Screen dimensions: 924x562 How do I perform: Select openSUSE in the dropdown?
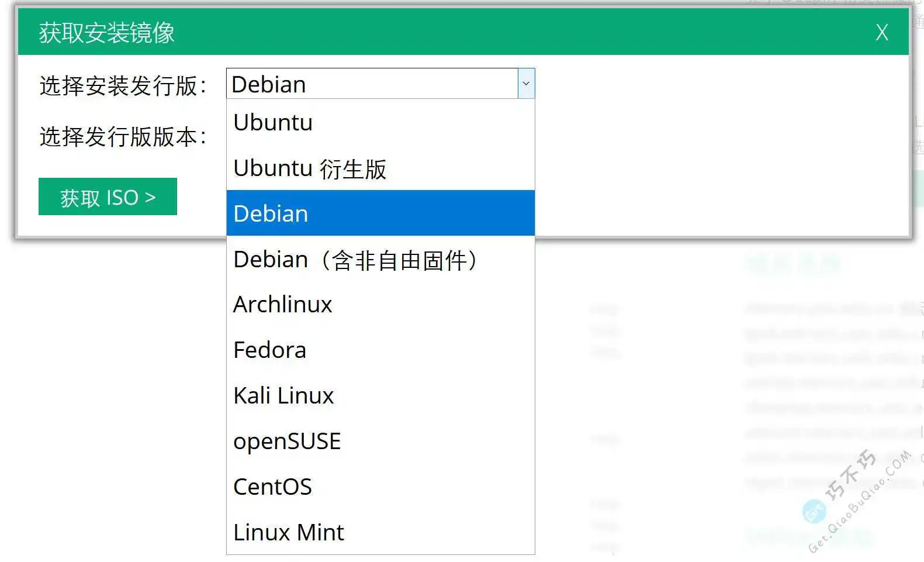[x=380, y=441]
